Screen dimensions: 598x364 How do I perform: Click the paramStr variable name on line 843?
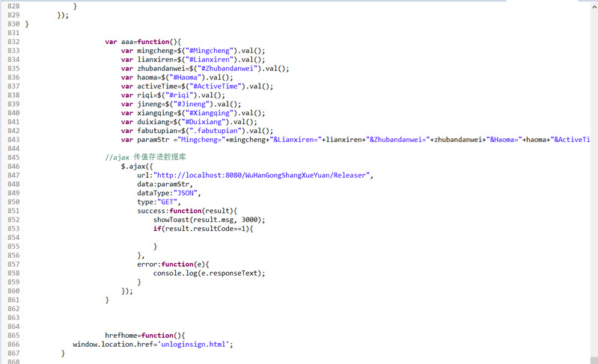click(x=153, y=140)
